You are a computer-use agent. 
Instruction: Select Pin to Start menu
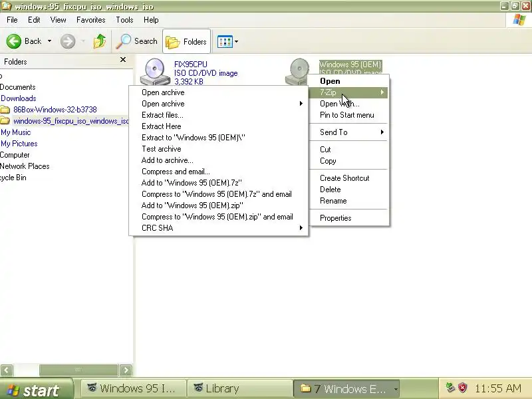coord(348,115)
